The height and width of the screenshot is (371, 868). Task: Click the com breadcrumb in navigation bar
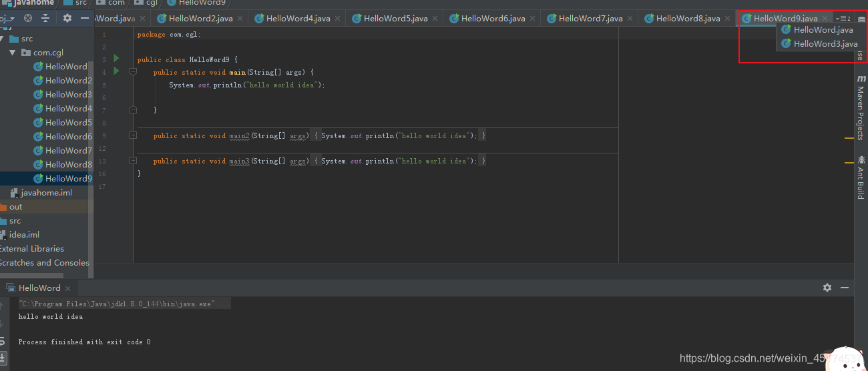pyautogui.click(x=111, y=3)
